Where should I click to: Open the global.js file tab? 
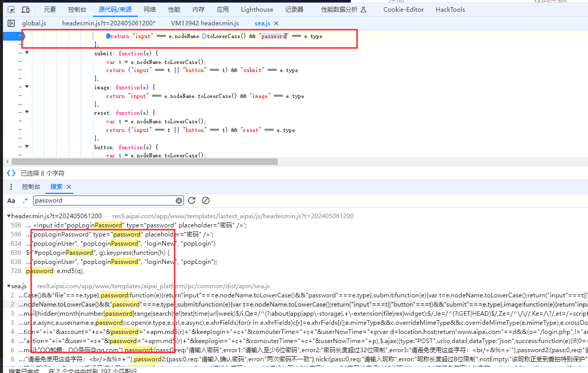click(34, 23)
